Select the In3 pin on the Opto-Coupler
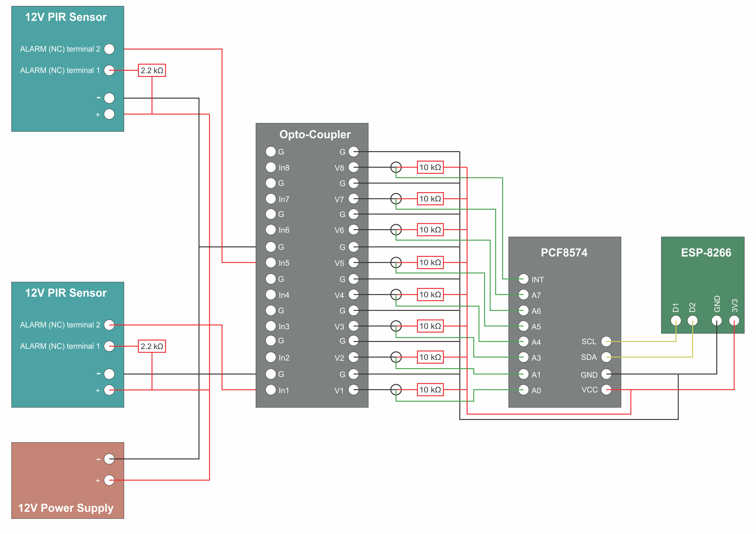 coord(271,326)
